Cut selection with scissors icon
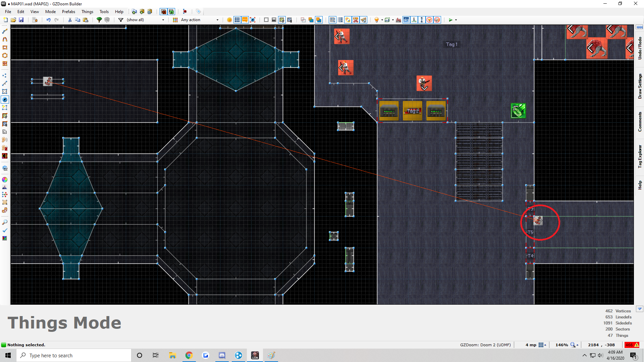 [70, 20]
